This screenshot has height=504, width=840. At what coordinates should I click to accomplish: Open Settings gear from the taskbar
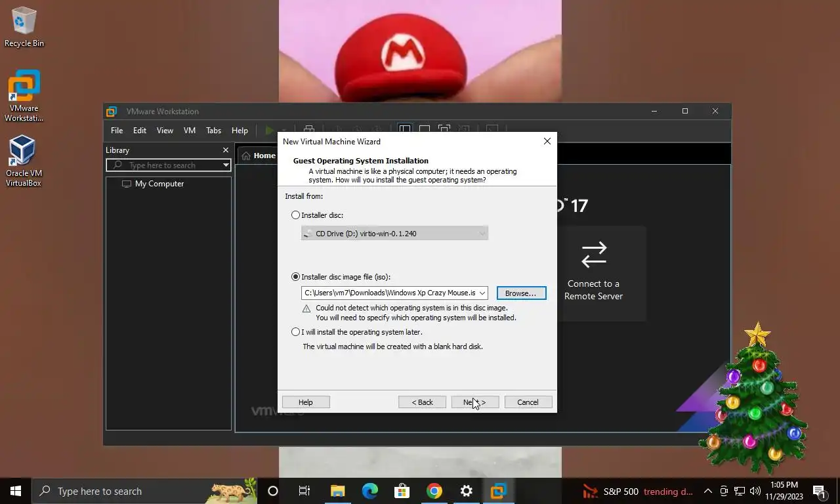(466, 491)
